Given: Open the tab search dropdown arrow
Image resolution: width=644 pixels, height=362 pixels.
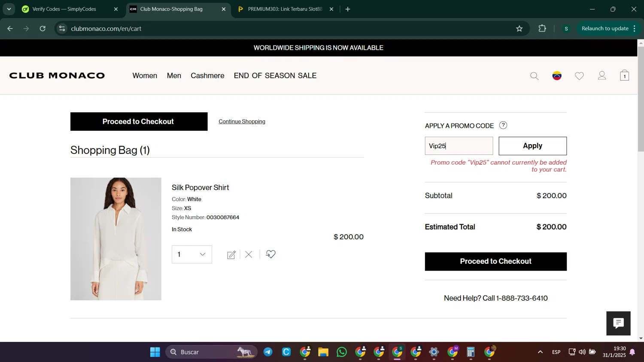Looking at the screenshot, I should click(9, 9).
